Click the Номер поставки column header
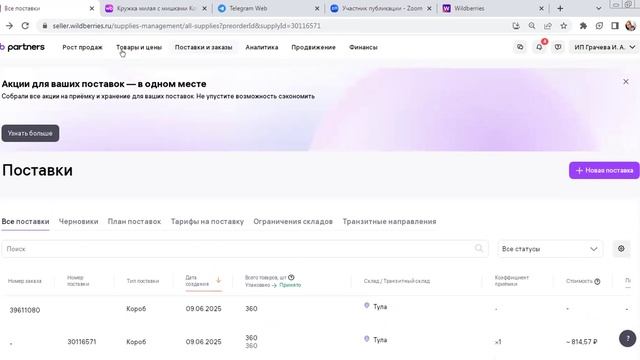 pos(78,280)
